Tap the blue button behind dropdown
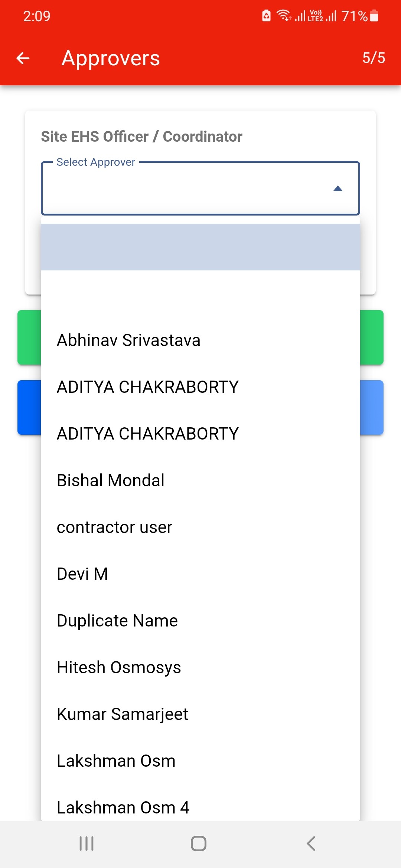Screen dimensions: 401x868 (372, 407)
